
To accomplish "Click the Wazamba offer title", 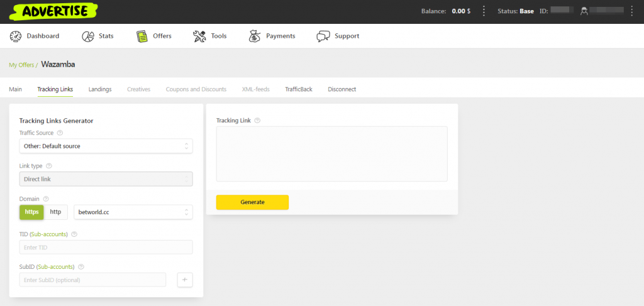I will (58, 64).
